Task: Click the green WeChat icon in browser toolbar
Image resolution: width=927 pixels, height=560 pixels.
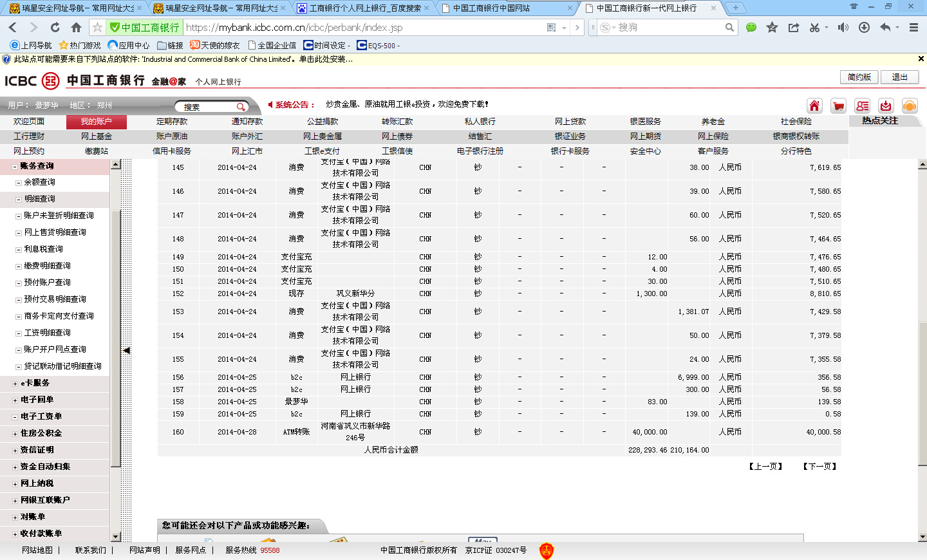Action: (751, 27)
